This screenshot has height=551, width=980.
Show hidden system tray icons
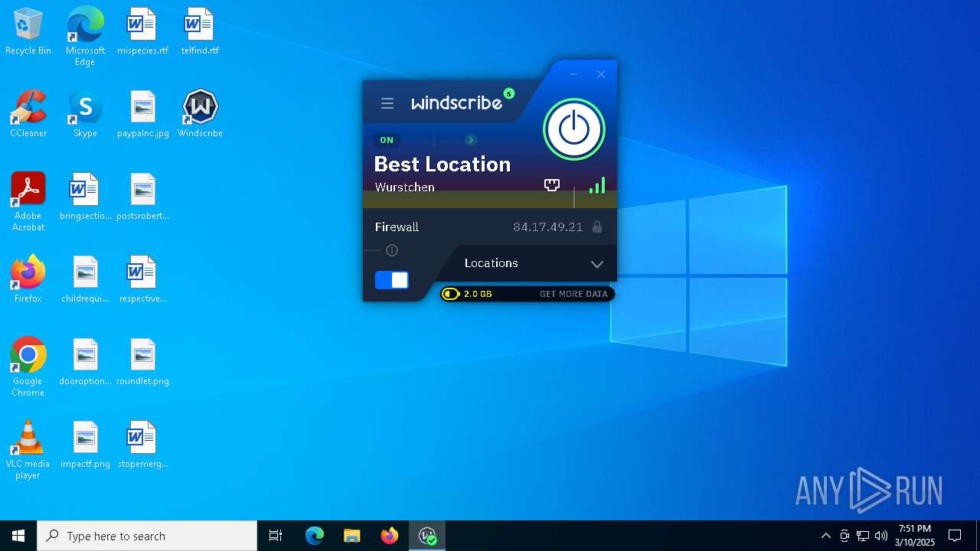tap(825, 536)
